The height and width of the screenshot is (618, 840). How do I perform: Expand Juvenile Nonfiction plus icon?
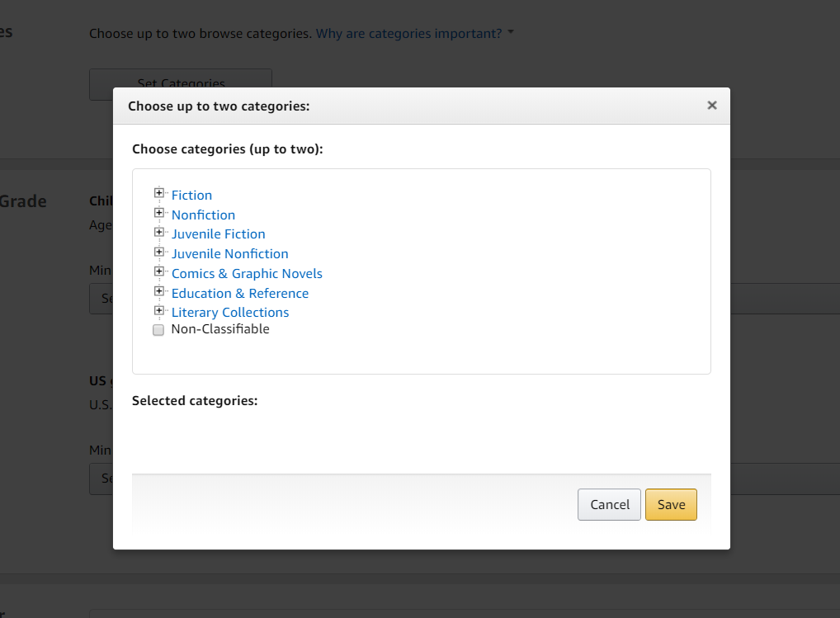(159, 252)
